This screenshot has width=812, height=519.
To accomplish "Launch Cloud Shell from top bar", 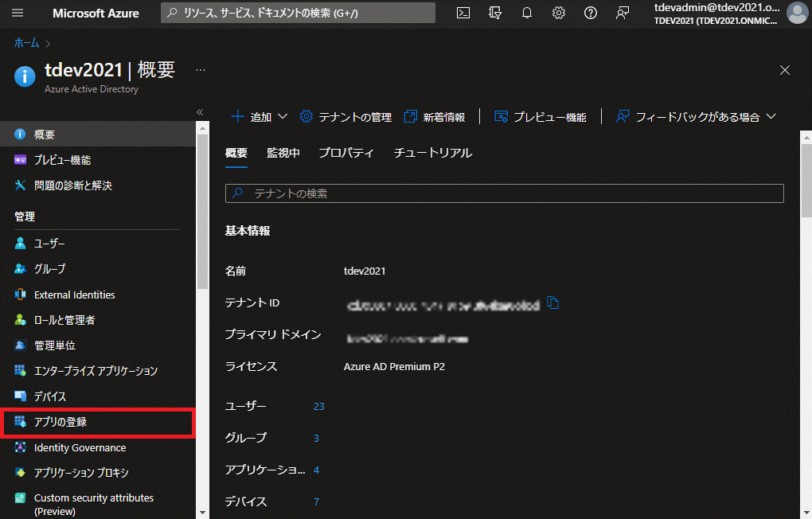I will pyautogui.click(x=463, y=13).
